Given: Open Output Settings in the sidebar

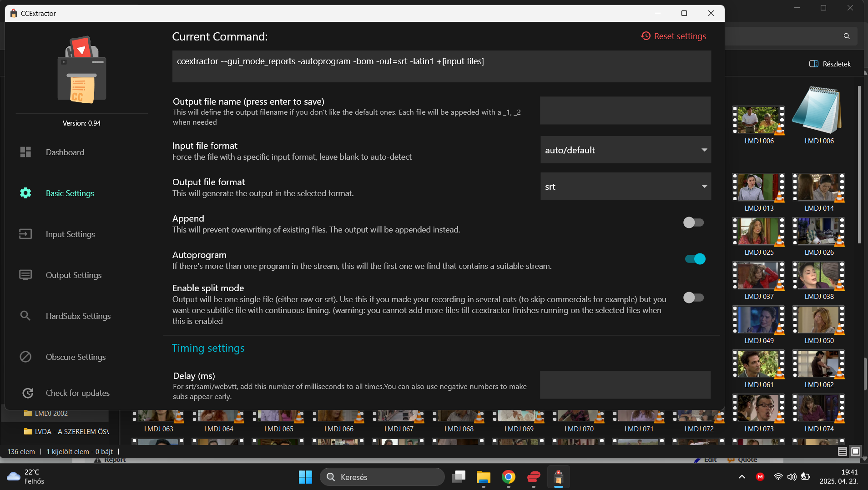Looking at the screenshot, I should coord(74,275).
